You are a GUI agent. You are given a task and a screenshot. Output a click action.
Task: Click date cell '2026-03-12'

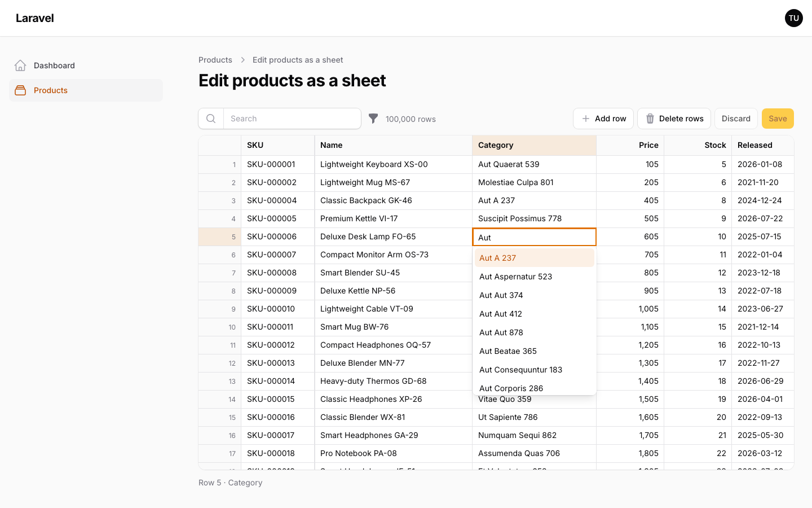point(763,453)
